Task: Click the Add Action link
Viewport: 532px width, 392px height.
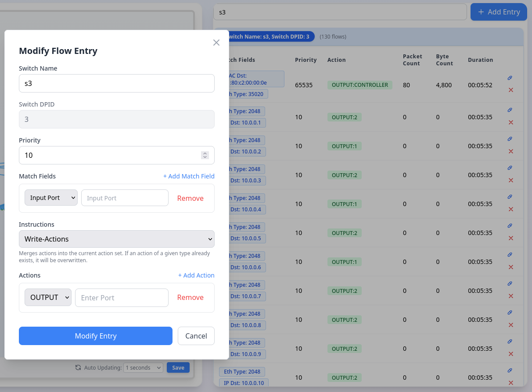Action: pyautogui.click(x=196, y=275)
